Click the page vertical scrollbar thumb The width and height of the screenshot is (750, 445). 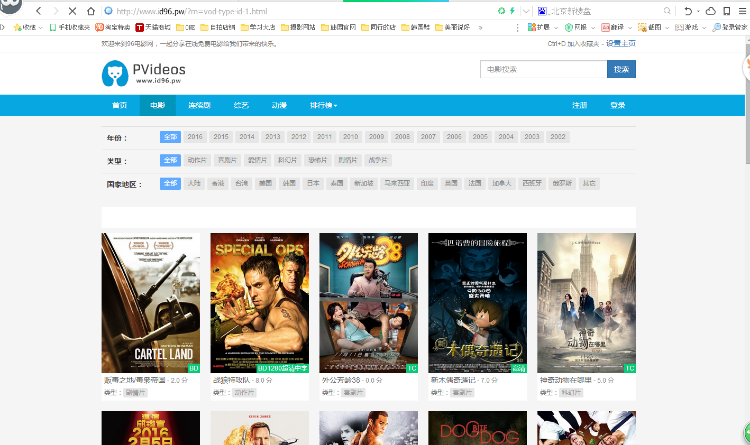pyautogui.click(x=747, y=102)
